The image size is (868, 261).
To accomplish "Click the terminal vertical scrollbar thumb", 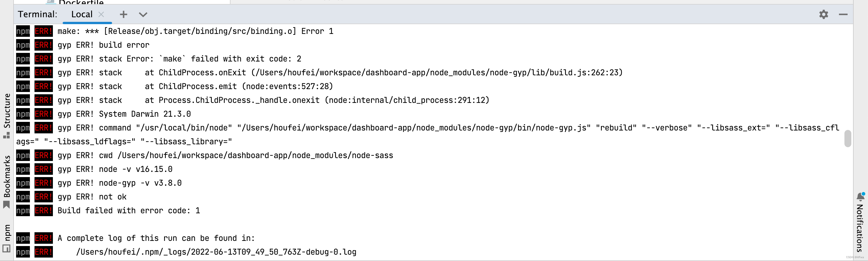I will click(848, 139).
